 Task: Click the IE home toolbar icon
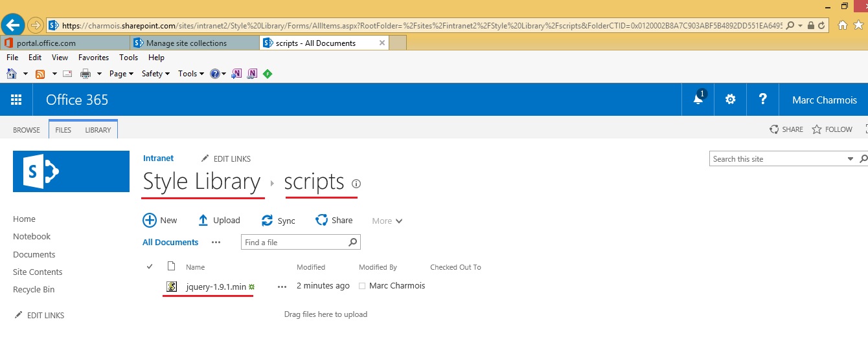12,74
